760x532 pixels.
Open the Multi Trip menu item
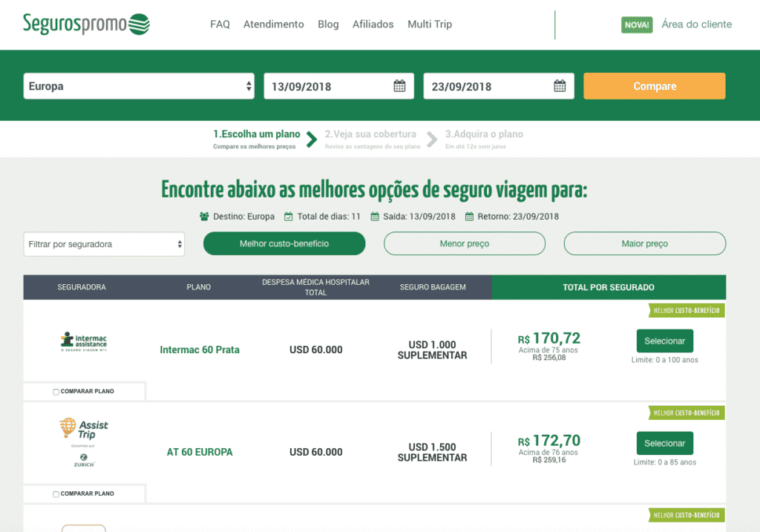click(x=429, y=24)
